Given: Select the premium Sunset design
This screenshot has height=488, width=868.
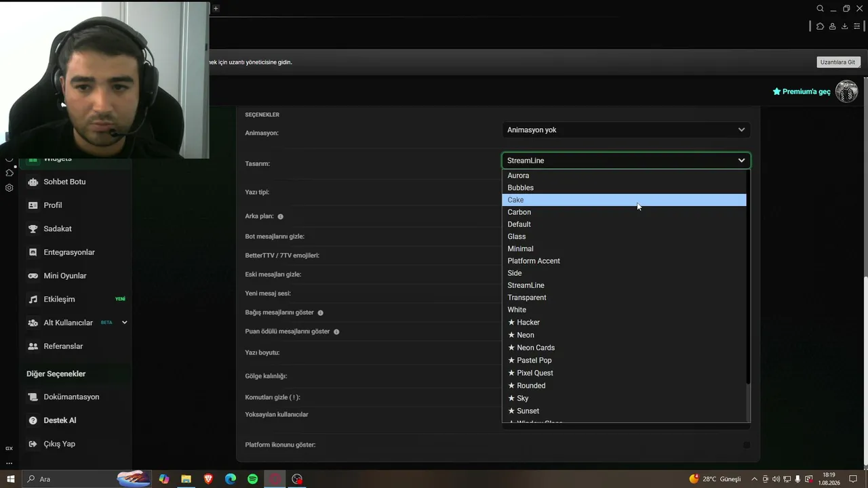Looking at the screenshot, I should pyautogui.click(x=624, y=411).
